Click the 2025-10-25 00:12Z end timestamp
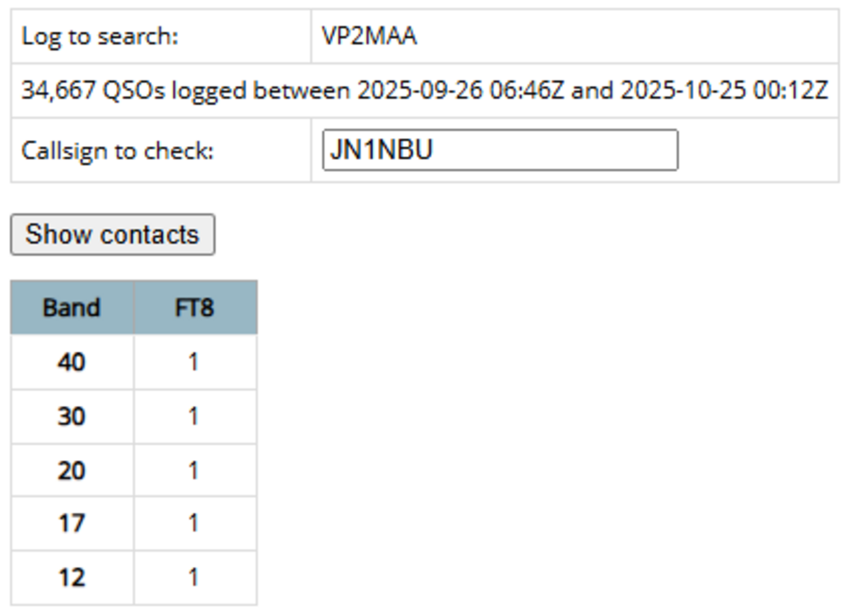 tap(723, 90)
